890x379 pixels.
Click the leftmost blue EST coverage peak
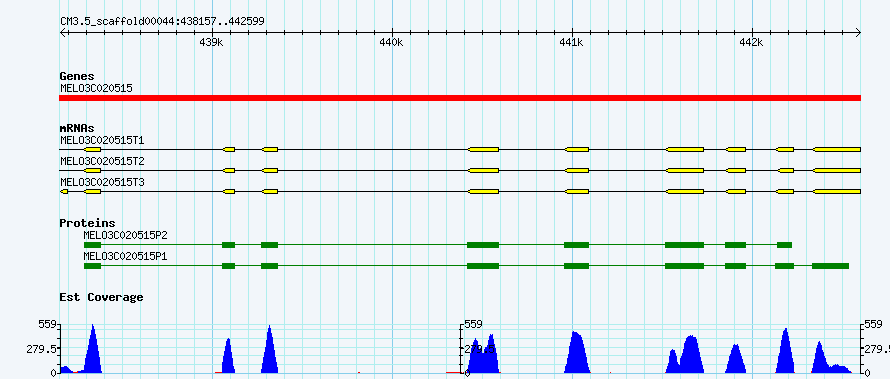pyautogui.click(x=93, y=350)
